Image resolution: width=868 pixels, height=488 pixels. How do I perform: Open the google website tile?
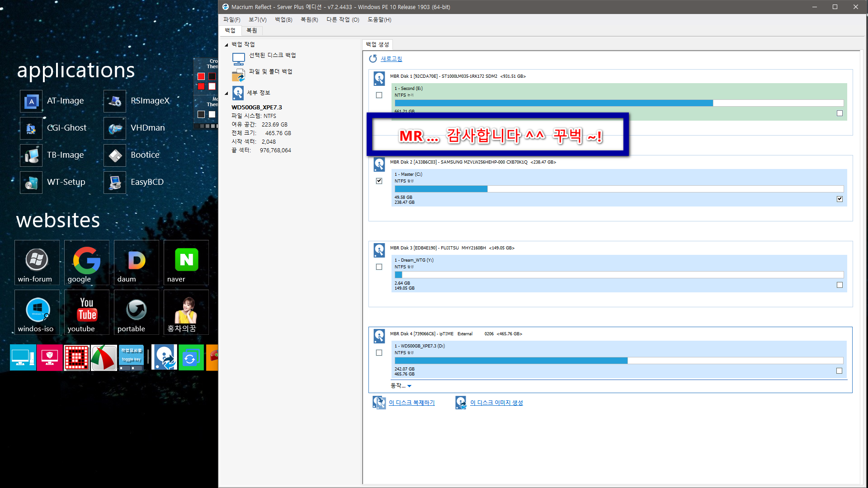pyautogui.click(x=86, y=263)
